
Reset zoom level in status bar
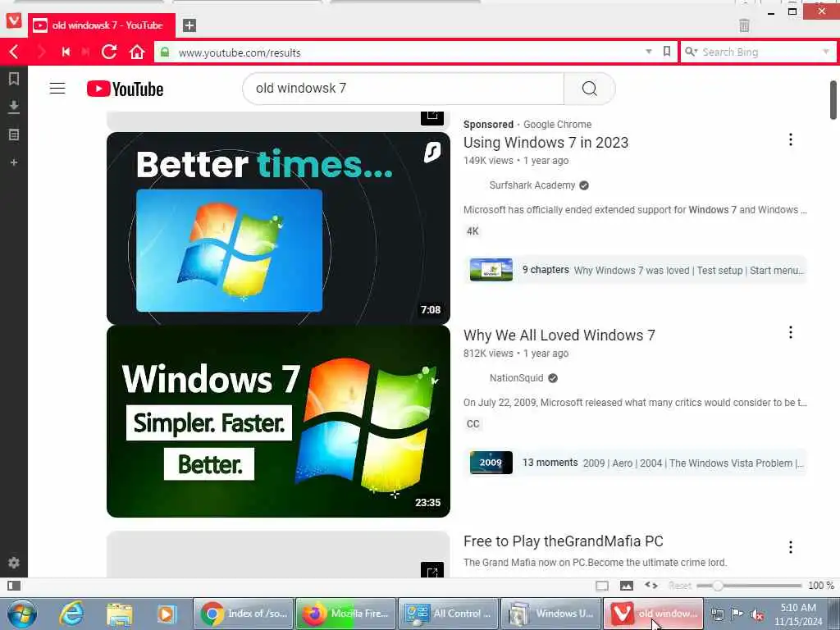(x=680, y=586)
